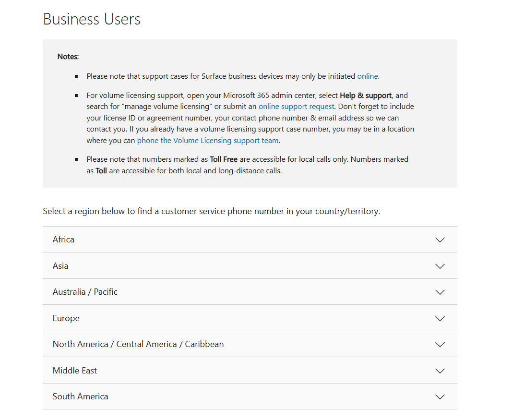
Task: Show North America / Central America / Caribbean numbers
Action: coord(138,344)
